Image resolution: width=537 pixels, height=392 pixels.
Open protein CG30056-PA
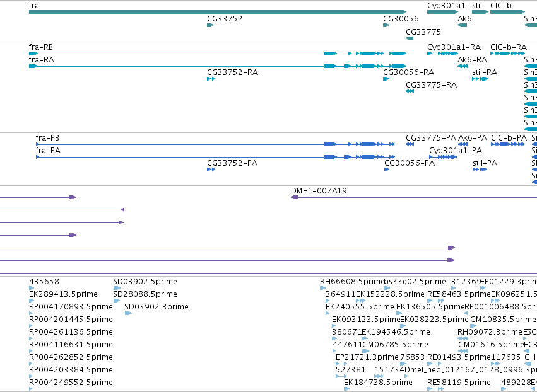[387, 170]
